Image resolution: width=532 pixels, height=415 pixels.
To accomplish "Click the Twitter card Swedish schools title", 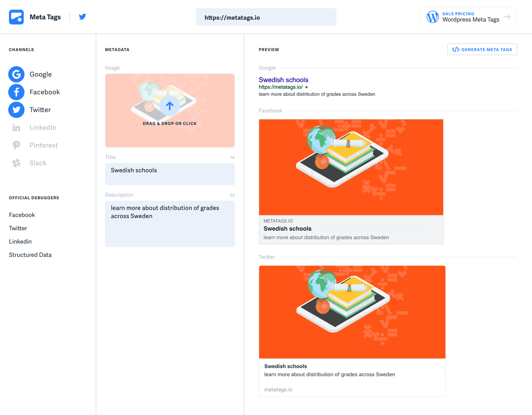I will pos(286,366).
